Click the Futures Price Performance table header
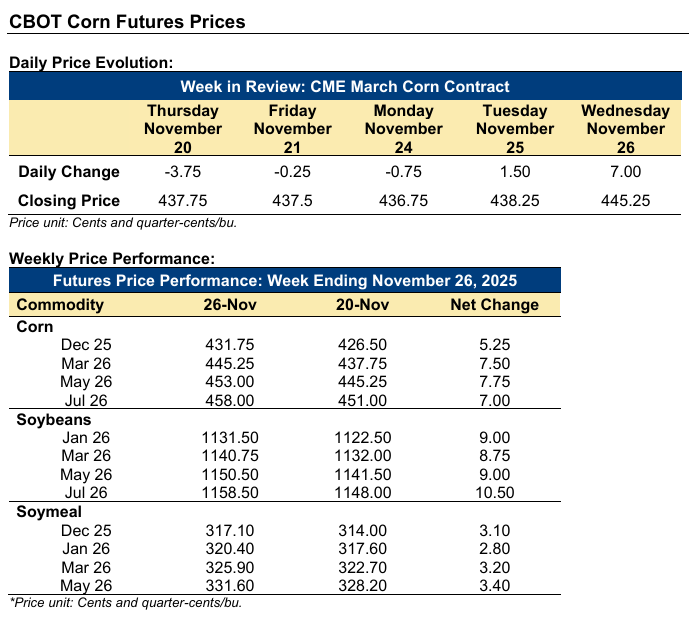 [284, 279]
